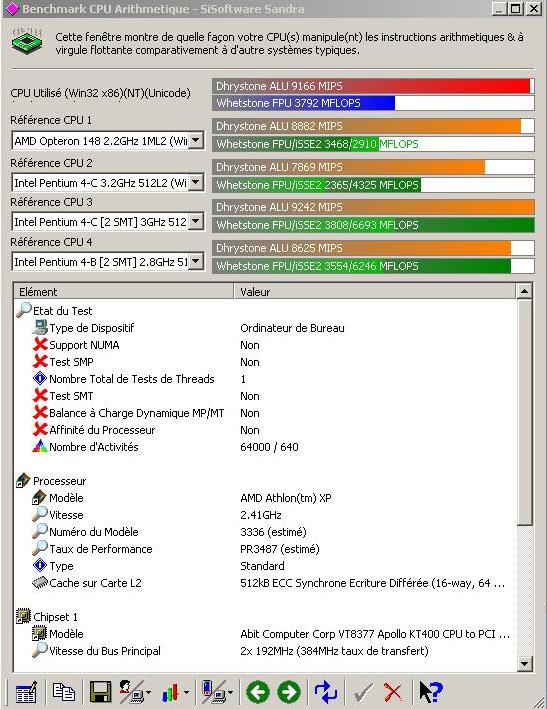
Task: Click the blue refresh arrows icon
Action: pyautogui.click(x=325, y=692)
